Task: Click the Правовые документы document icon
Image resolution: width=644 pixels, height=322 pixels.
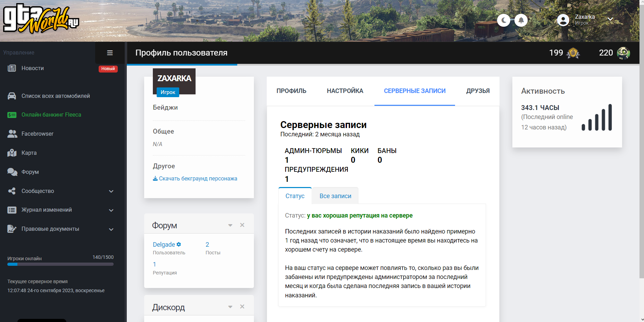Action: click(12, 229)
